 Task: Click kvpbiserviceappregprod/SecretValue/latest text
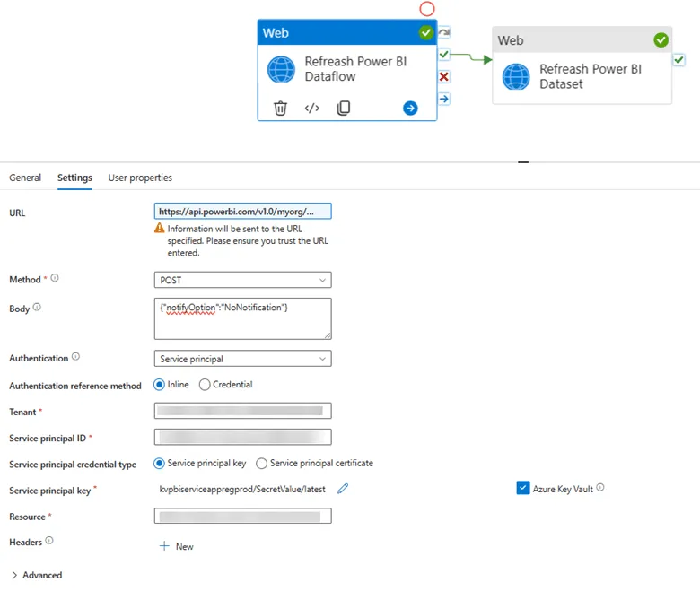242,490
